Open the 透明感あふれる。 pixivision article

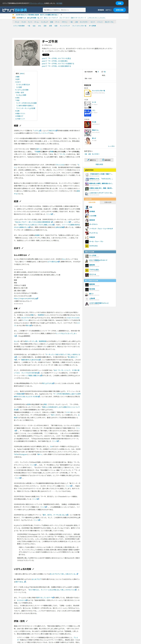click(x=101, y=179)
